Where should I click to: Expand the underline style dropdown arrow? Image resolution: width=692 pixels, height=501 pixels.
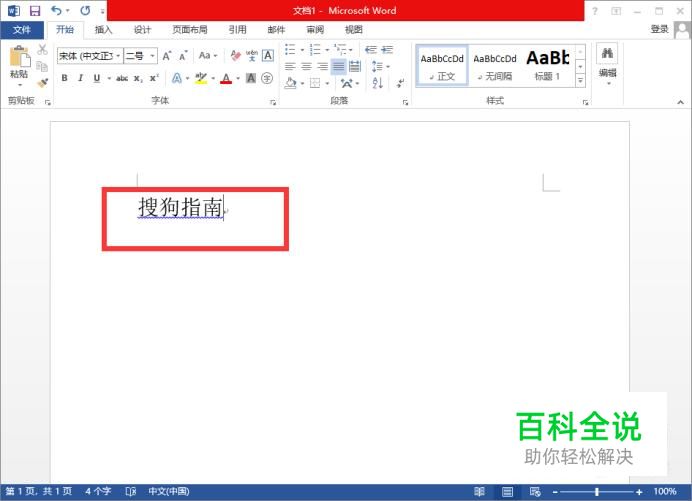[x=109, y=79]
